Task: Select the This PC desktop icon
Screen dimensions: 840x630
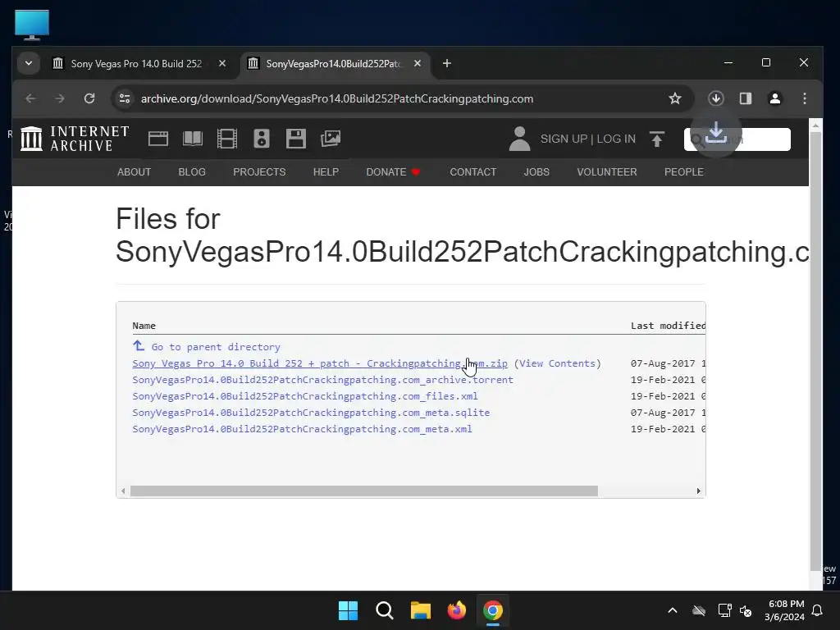Action: point(32,25)
